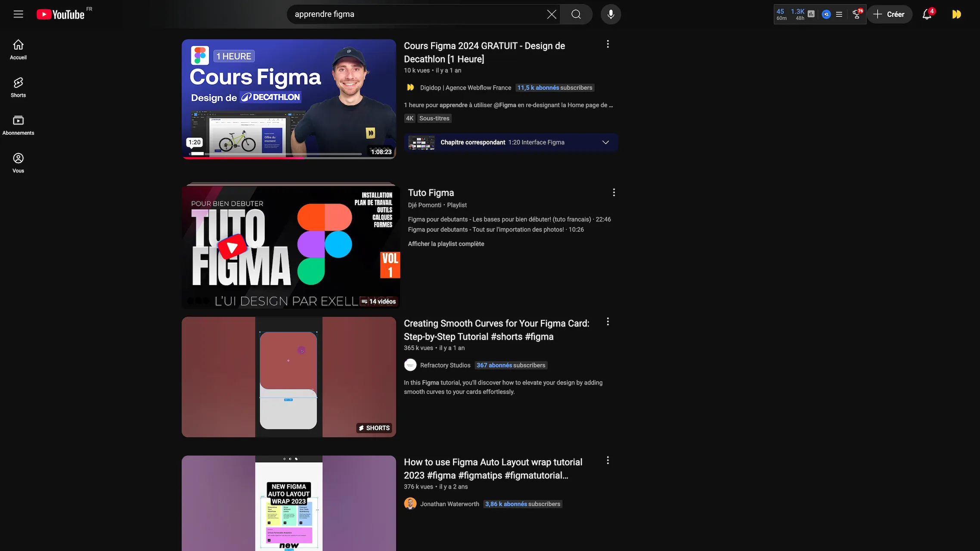
Task: Click the Refractory Studios avatar
Action: (x=410, y=365)
